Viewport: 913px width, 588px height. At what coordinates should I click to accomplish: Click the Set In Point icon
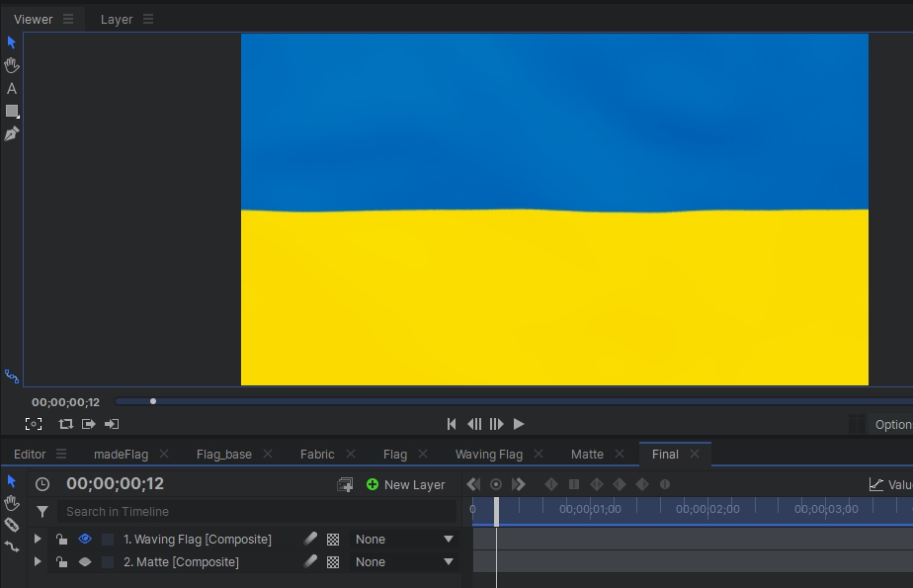click(x=89, y=424)
